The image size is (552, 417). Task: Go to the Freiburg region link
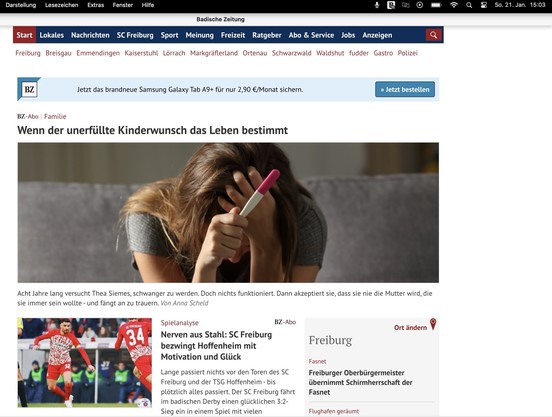coord(28,53)
